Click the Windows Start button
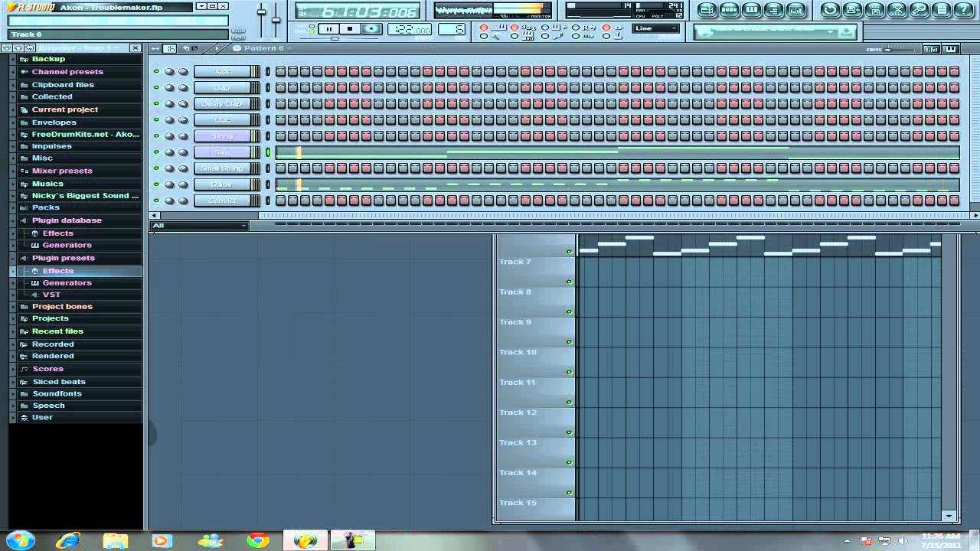 (21, 540)
